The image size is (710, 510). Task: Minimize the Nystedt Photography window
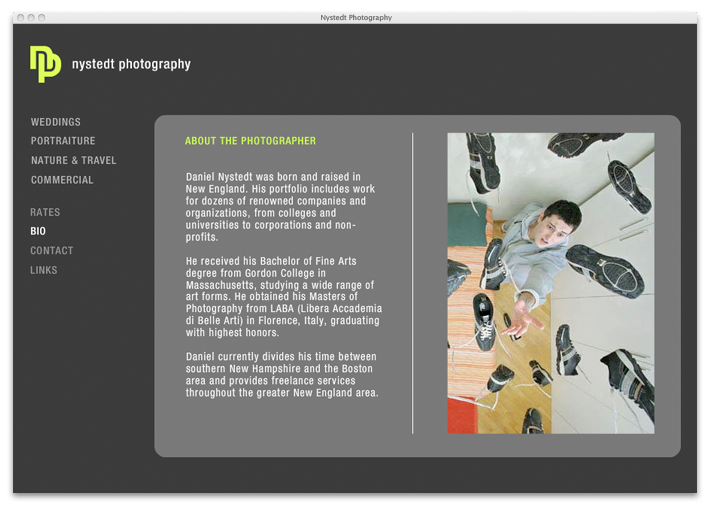click(x=30, y=17)
